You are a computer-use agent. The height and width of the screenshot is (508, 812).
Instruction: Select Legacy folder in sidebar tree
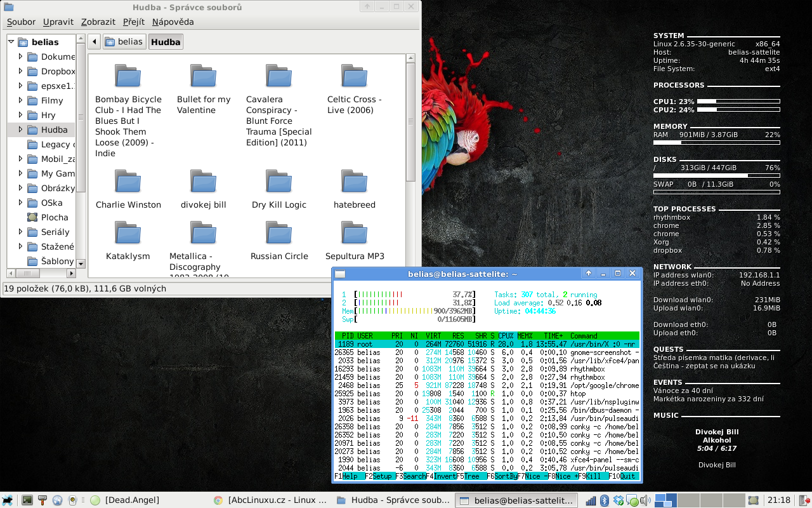coord(51,144)
